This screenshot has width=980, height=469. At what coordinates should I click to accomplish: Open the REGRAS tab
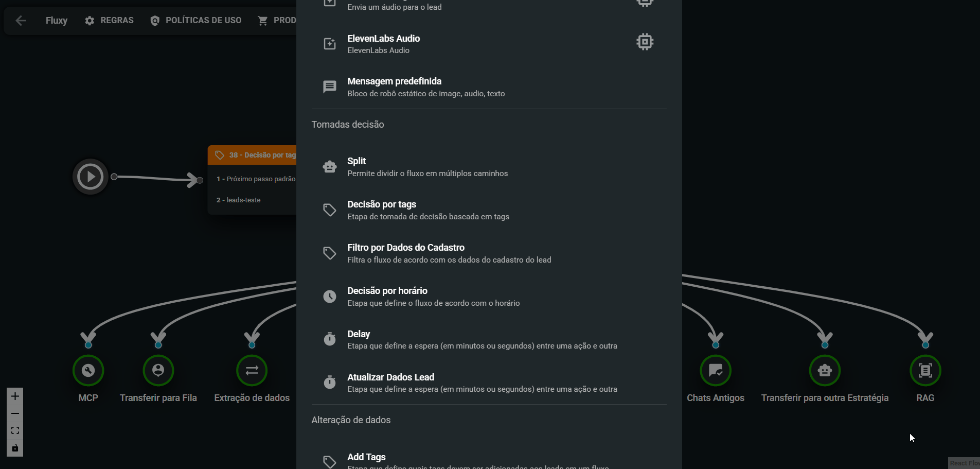[109, 21]
